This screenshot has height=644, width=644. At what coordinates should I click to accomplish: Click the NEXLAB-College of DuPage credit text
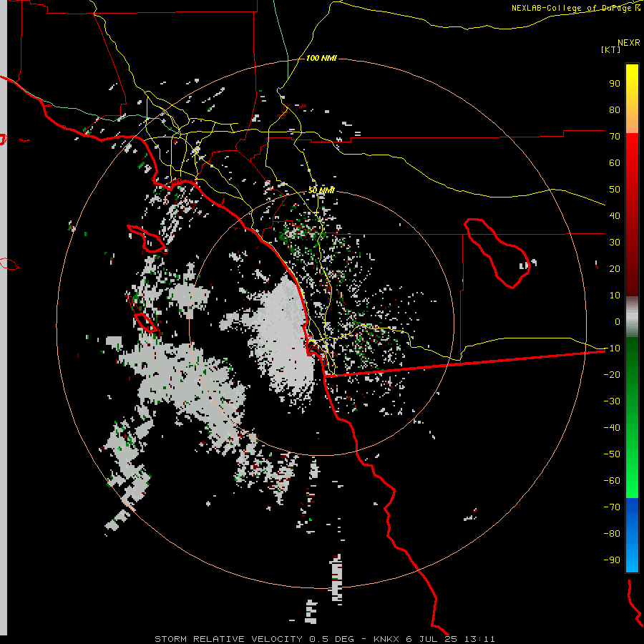pos(576,8)
